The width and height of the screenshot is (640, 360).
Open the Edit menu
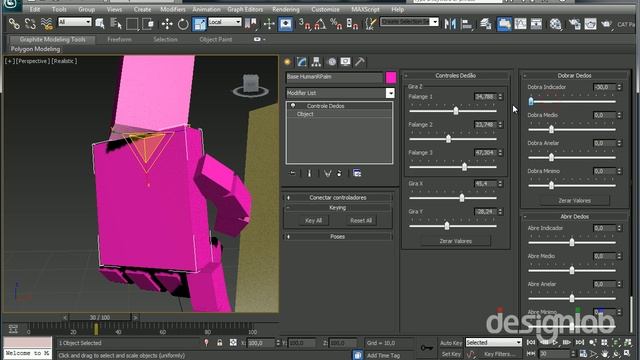coord(35,9)
